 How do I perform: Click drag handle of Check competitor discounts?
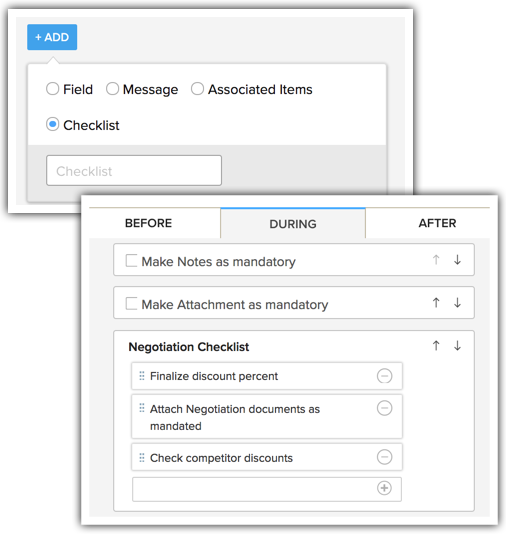point(142,458)
